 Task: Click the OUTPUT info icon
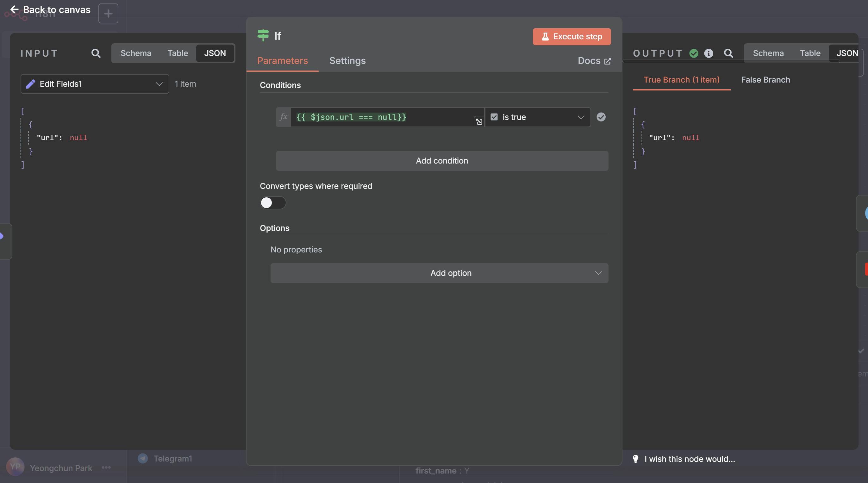[x=708, y=53]
